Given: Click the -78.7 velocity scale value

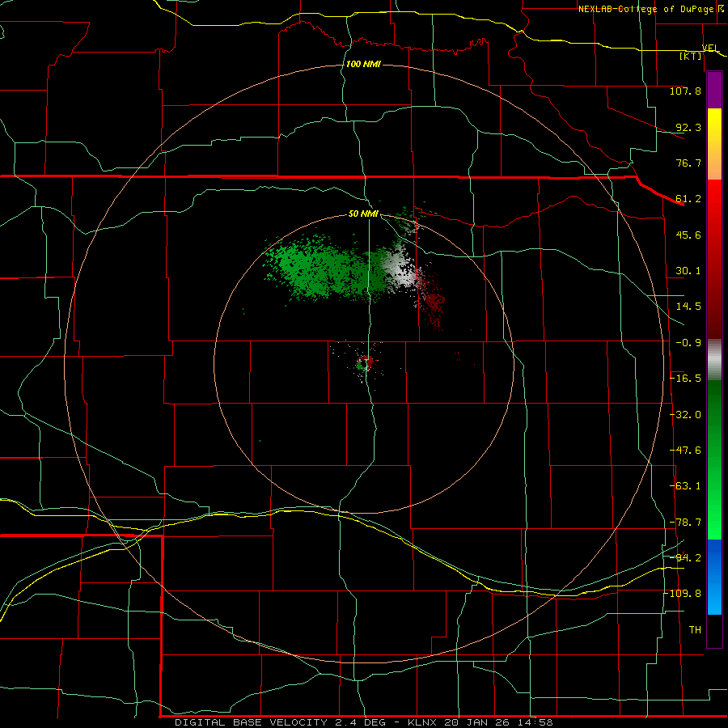Looking at the screenshot, I should (685, 523).
